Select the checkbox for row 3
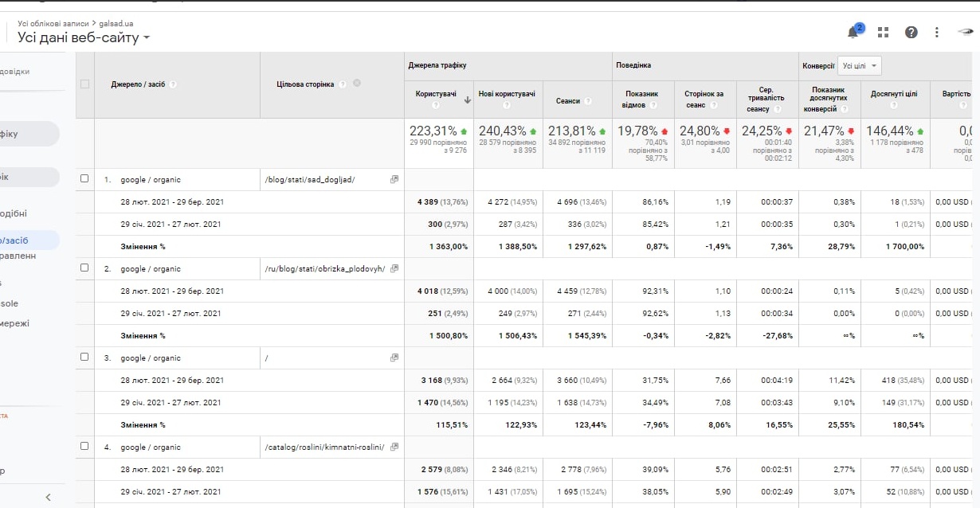 (x=84, y=358)
